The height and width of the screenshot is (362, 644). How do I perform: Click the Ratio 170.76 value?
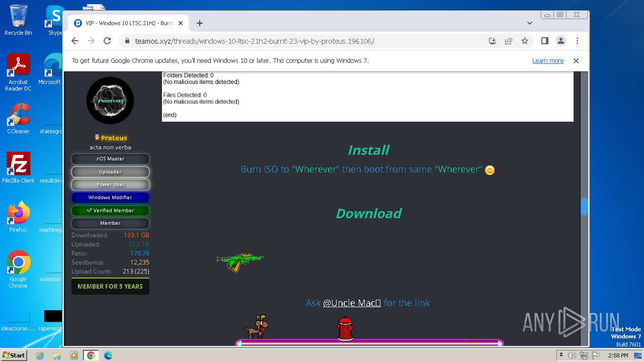click(139, 253)
